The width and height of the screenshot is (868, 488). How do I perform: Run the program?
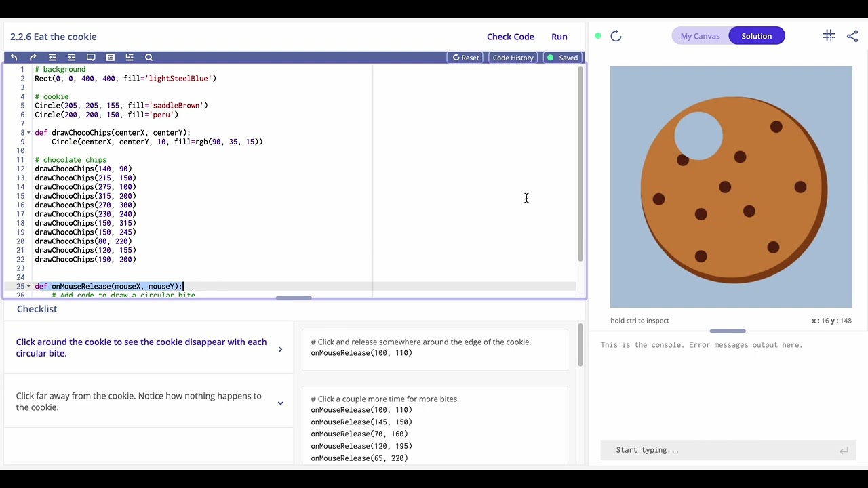tap(559, 37)
